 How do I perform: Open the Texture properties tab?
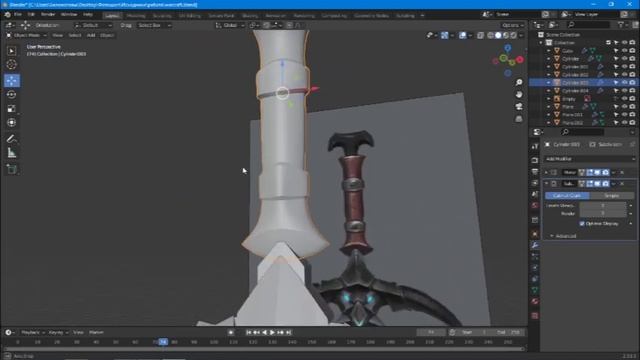(x=535, y=316)
